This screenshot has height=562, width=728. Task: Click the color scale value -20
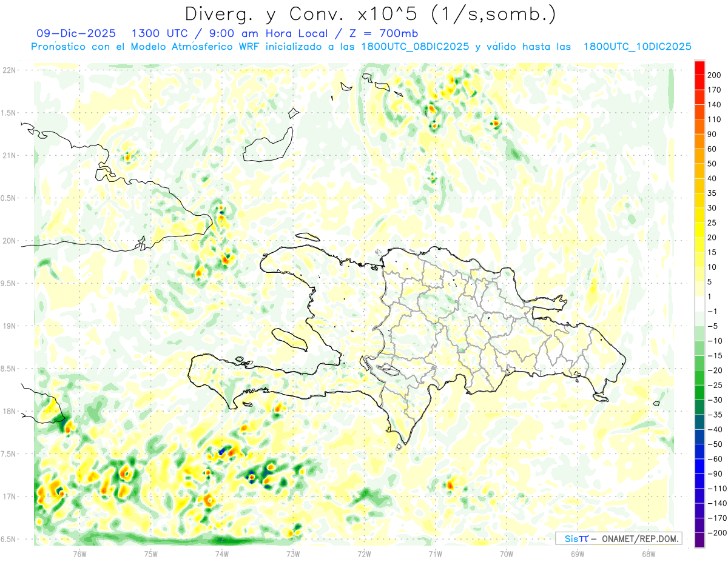(x=716, y=370)
